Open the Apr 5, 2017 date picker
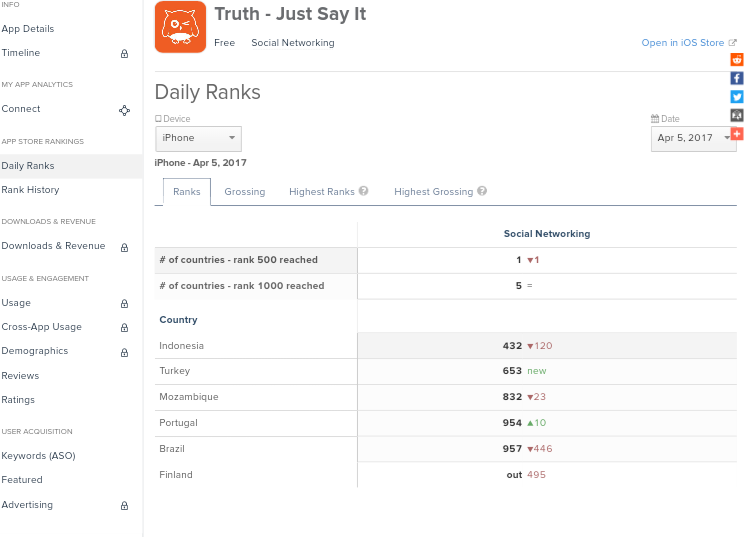The width and height of the screenshot is (753, 537). coord(693,138)
